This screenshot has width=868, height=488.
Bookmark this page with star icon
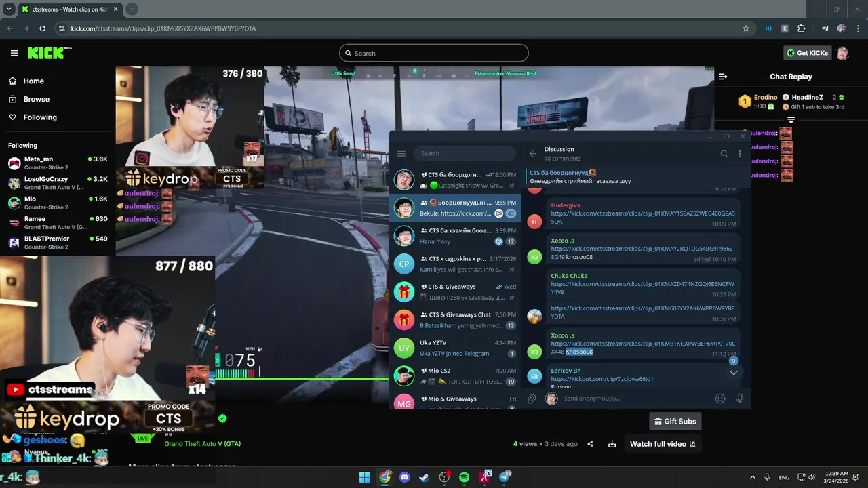(x=746, y=28)
